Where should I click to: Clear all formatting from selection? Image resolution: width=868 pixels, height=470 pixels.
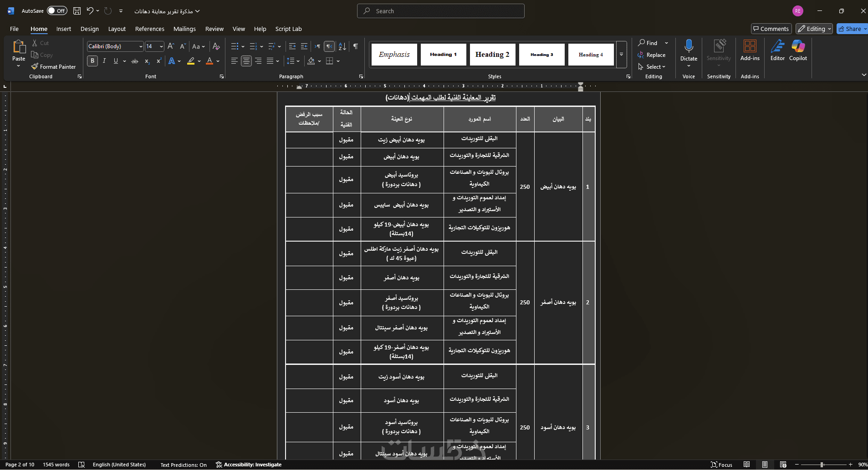coord(216,46)
